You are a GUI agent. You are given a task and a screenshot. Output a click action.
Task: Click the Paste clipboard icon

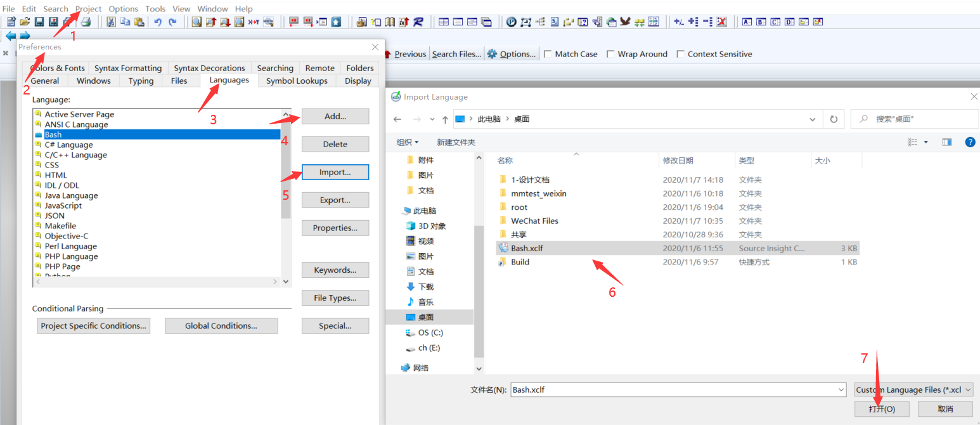[x=139, y=22]
